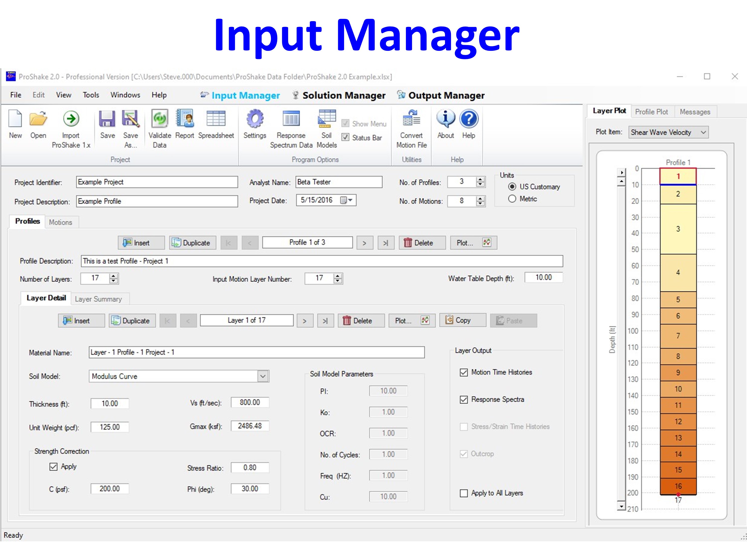Go to next profile arrow
This screenshot has height=560, width=747.
point(364,243)
